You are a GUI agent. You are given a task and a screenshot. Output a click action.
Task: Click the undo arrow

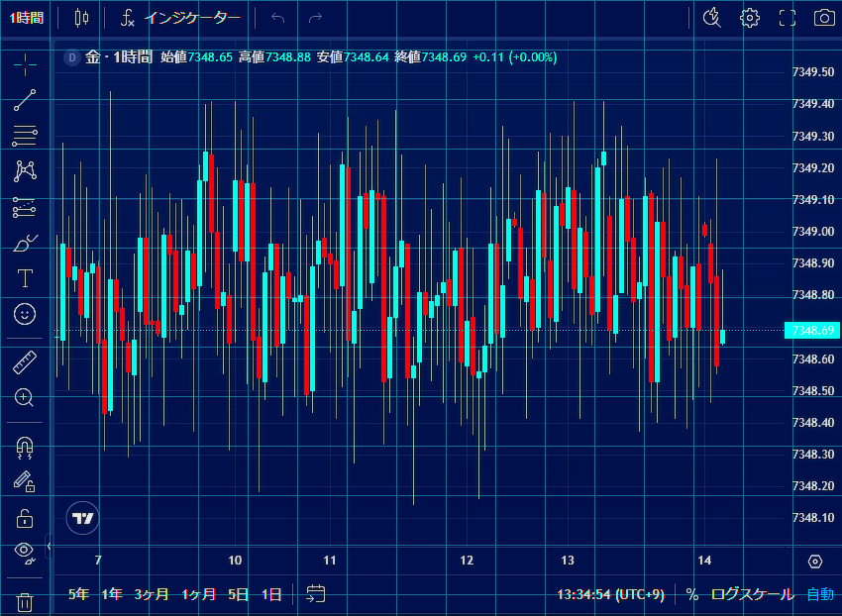(x=277, y=18)
